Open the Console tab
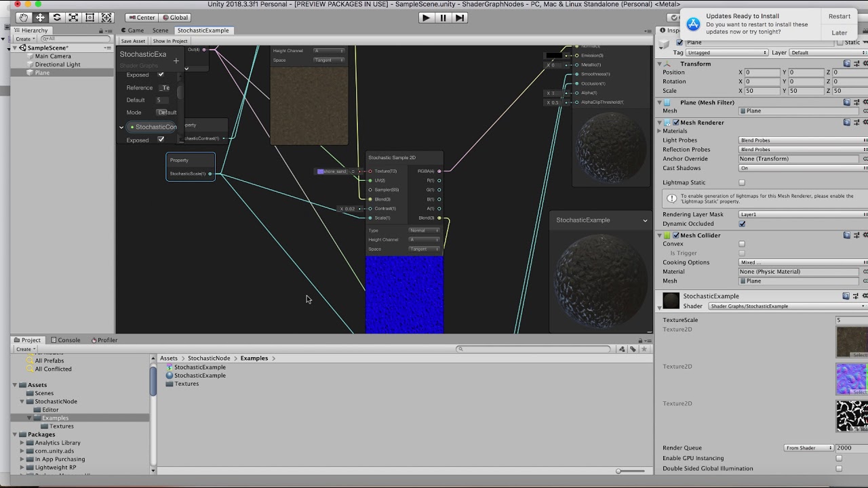This screenshot has height=488, width=868. (65, 340)
